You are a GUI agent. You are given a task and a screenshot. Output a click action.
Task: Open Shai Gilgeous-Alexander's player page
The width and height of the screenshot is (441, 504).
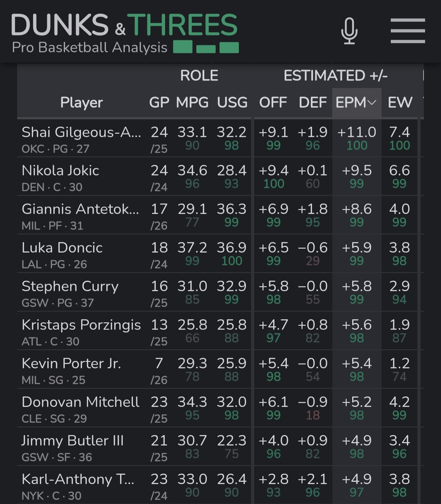click(x=81, y=133)
